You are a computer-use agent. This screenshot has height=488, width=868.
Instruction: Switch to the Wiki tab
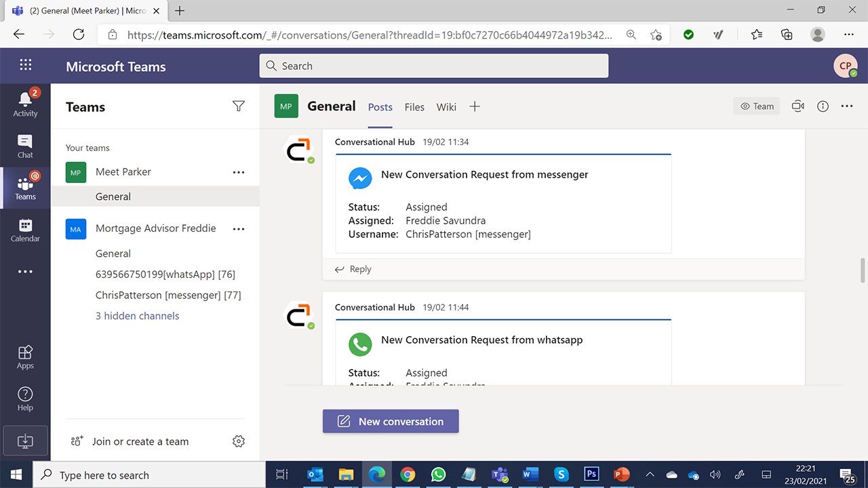point(446,107)
